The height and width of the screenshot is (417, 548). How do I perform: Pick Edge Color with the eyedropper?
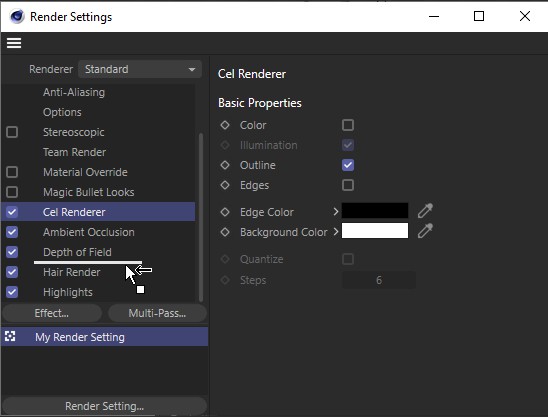425,211
